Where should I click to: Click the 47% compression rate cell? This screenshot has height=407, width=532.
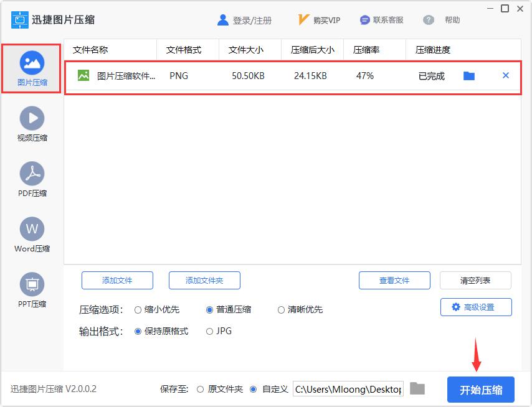click(365, 76)
